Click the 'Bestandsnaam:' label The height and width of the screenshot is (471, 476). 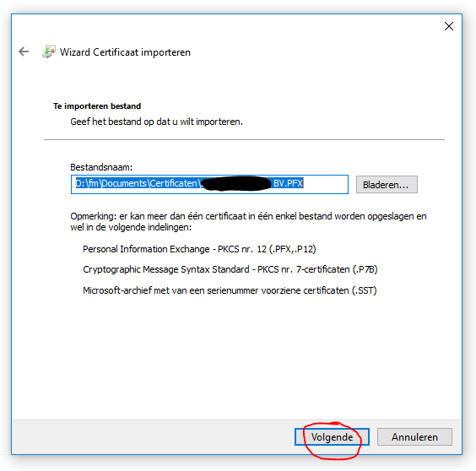click(101, 167)
